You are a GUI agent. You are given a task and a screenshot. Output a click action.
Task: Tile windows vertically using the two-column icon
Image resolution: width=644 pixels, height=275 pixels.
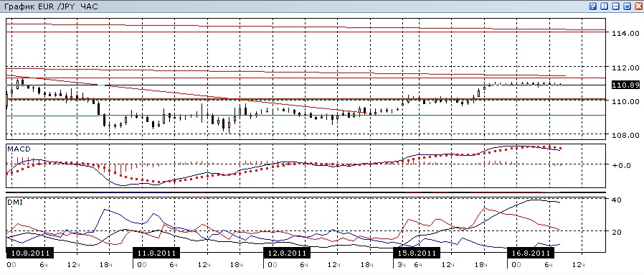604,6
